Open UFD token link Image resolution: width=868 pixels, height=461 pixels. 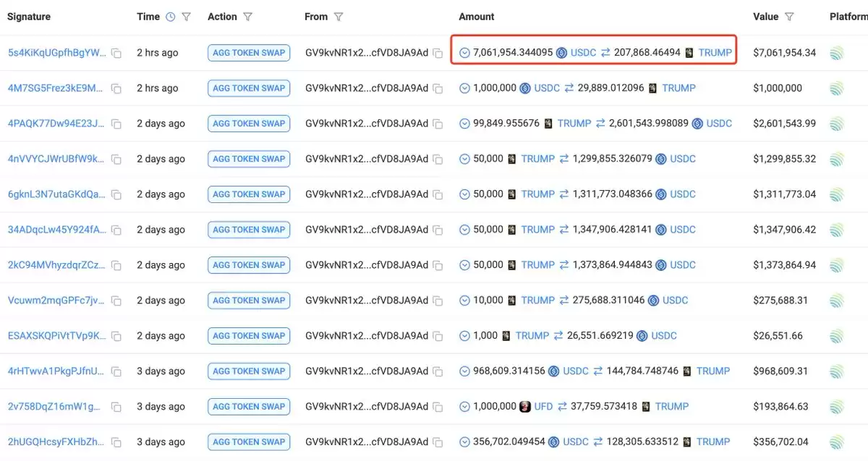[x=543, y=407]
